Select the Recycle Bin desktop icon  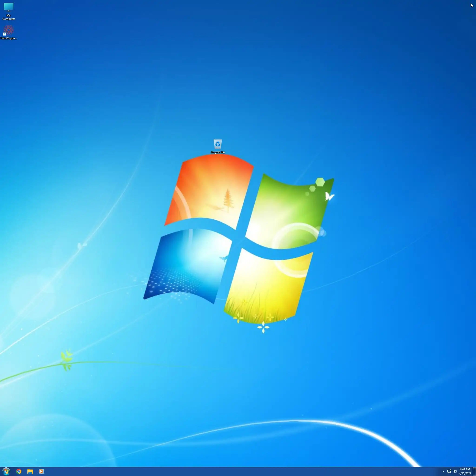pyautogui.click(x=218, y=144)
